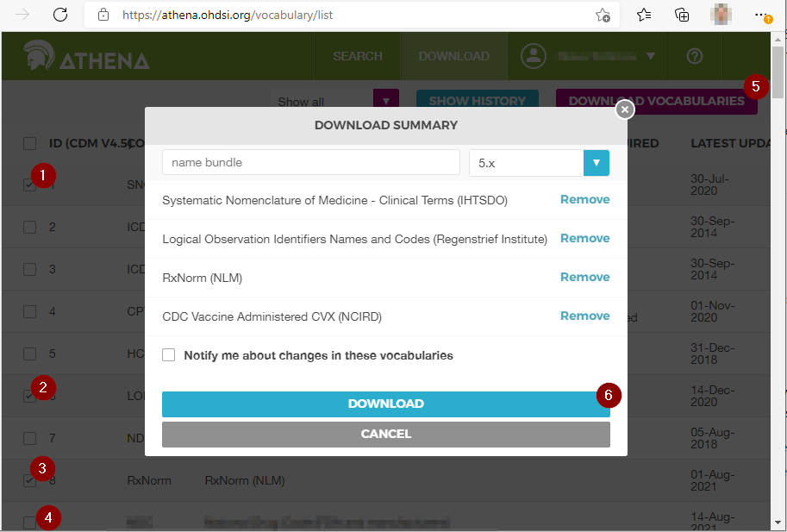
Task: Open the DOWNLOAD navigation tab
Action: [453, 56]
